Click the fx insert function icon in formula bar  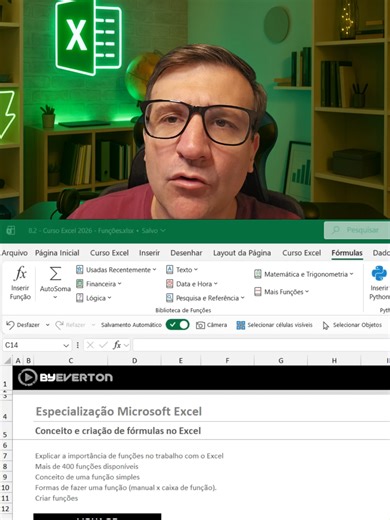coord(117,345)
